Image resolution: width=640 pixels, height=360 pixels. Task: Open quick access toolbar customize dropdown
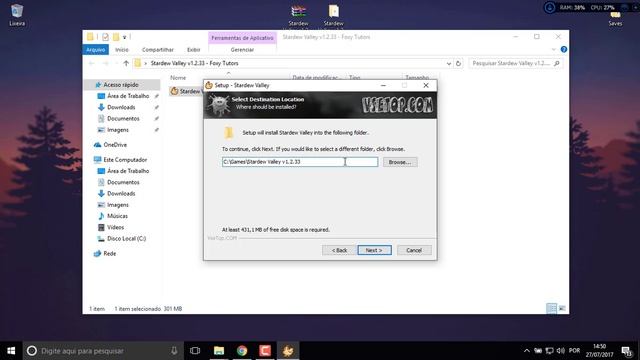pos(124,37)
